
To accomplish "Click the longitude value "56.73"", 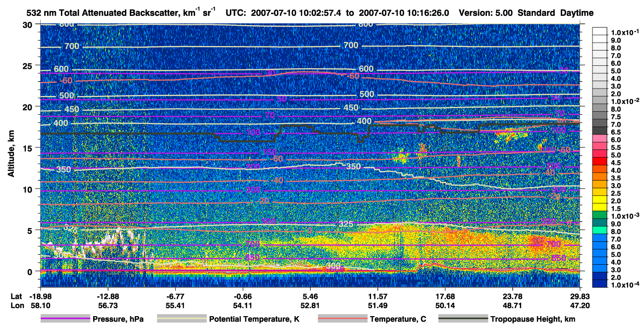I will click(x=107, y=305).
